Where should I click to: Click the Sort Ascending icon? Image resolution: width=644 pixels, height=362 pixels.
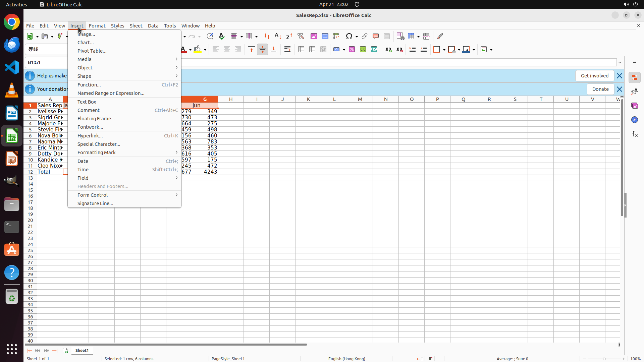(278, 36)
